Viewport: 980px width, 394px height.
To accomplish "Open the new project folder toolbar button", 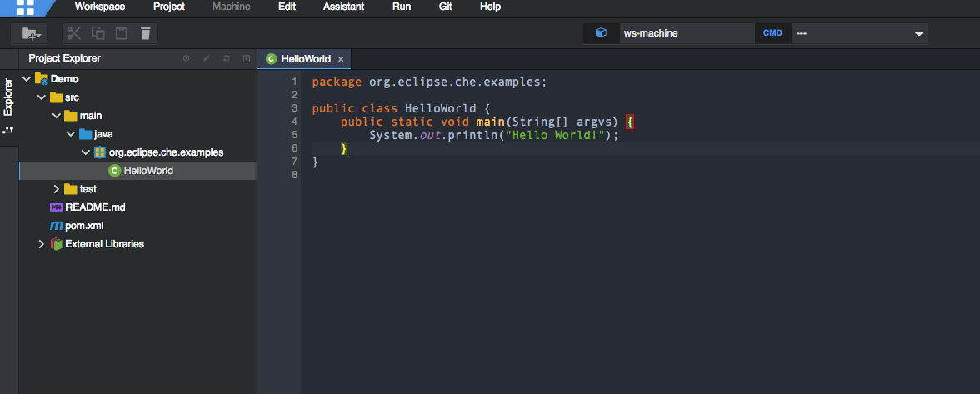I will (29, 33).
